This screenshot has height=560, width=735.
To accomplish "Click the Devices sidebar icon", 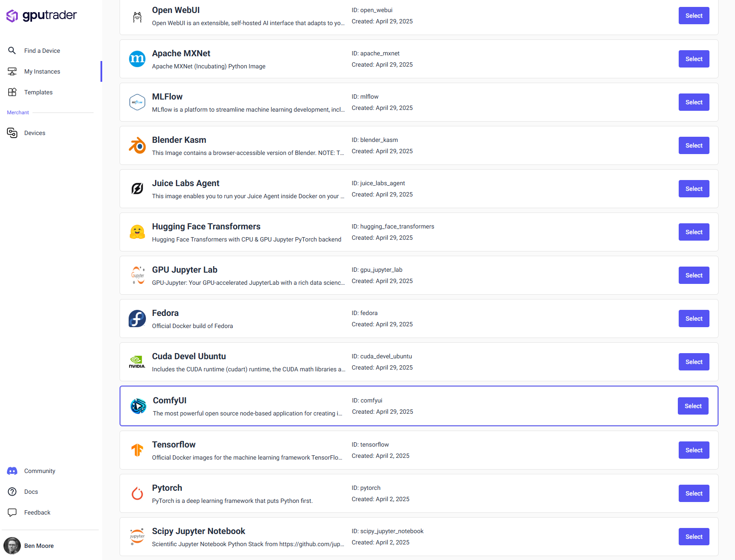I will pos(12,133).
